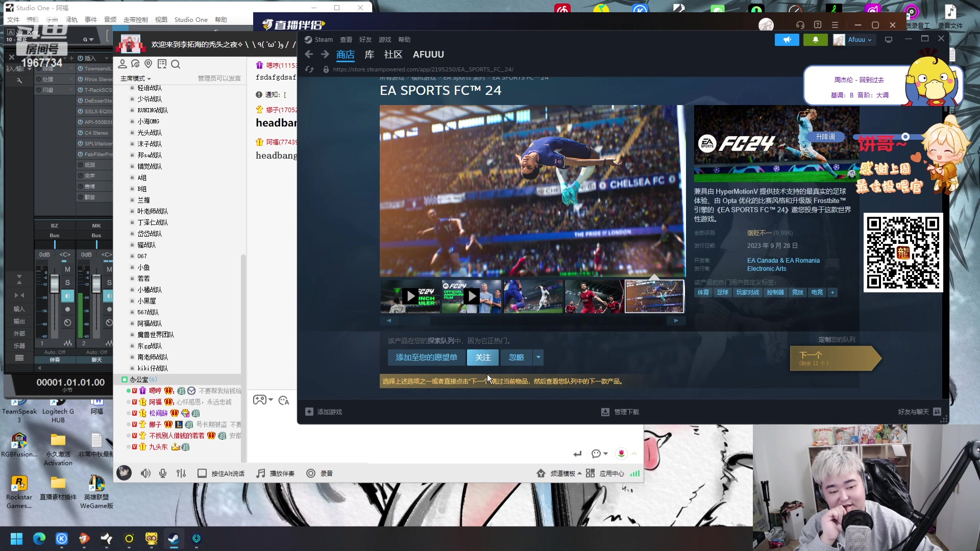Open the channel notice board icon in YY
Image resolution: width=980 pixels, height=551 pixels.
coord(162,64)
